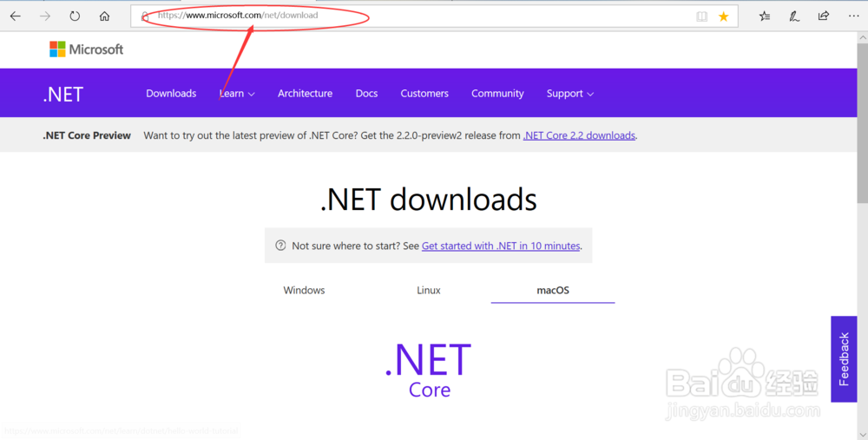This screenshot has width=868, height=440.
Task: Open the Customers nav item
Action: (424, 93)
